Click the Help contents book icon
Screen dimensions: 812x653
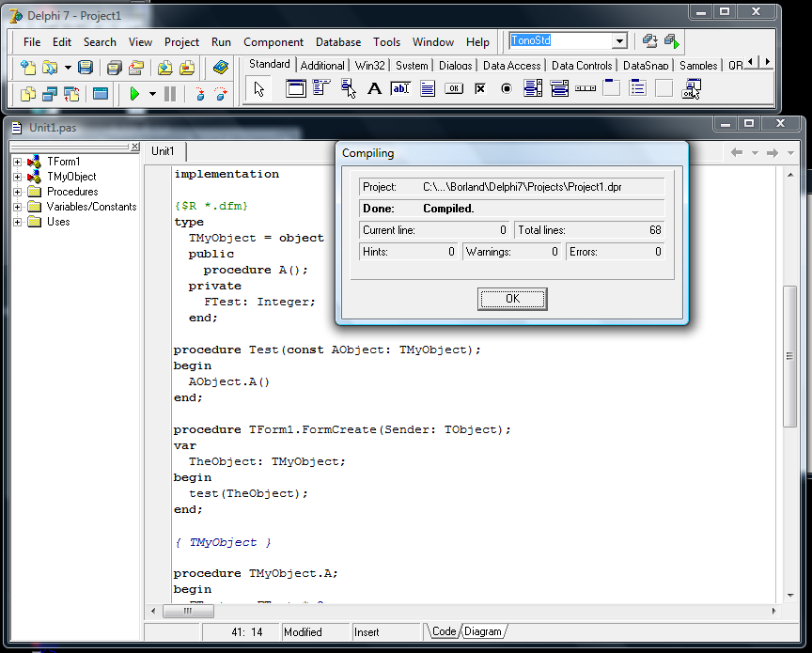coord(221,68)
